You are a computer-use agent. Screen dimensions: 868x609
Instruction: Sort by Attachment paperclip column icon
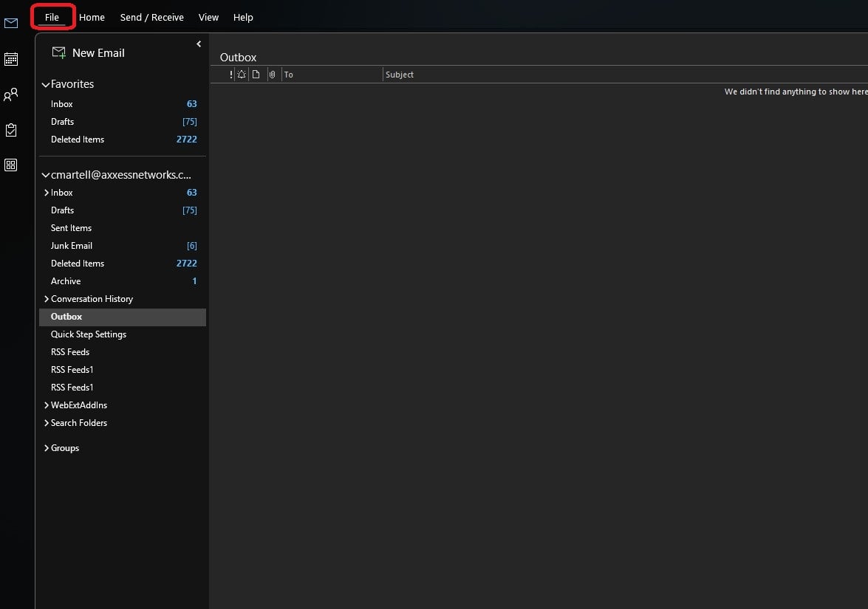point(272,75)
